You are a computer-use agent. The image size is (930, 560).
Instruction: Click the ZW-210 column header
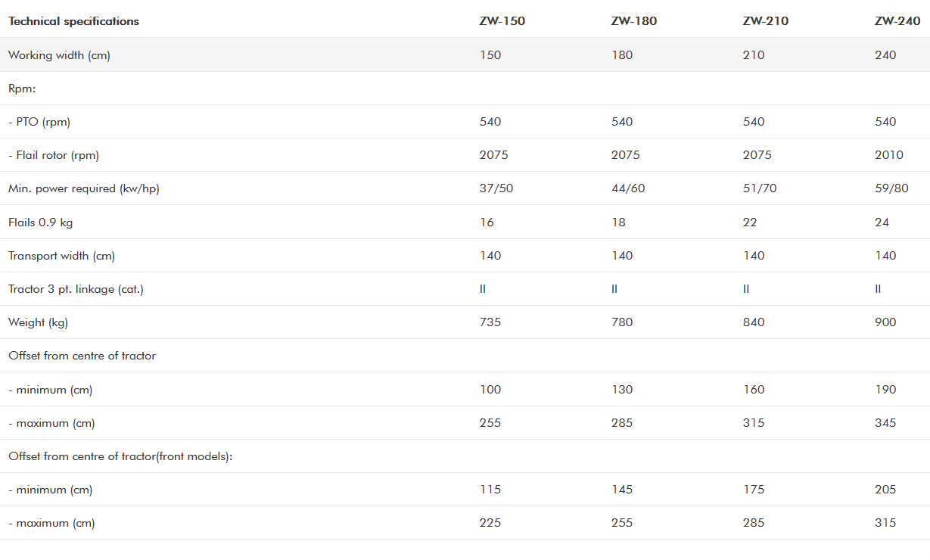point(765,21)
